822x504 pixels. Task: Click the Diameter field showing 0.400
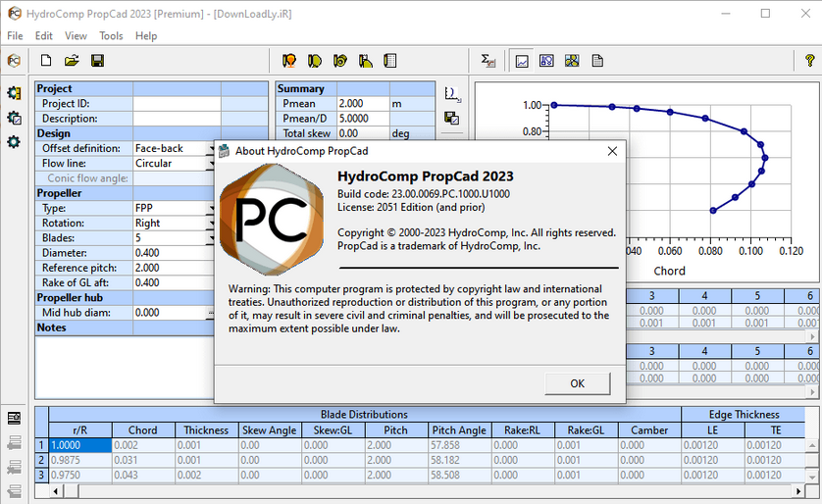(174, 253)
